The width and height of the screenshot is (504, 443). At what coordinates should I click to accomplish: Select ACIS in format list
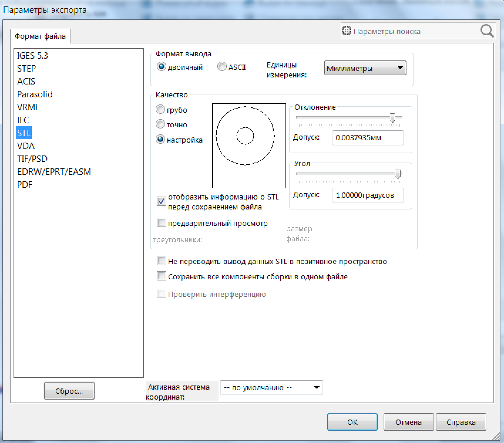coord(26,81)
